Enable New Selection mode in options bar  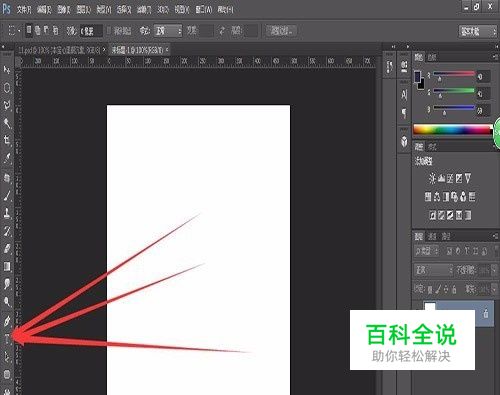point(29,31)
